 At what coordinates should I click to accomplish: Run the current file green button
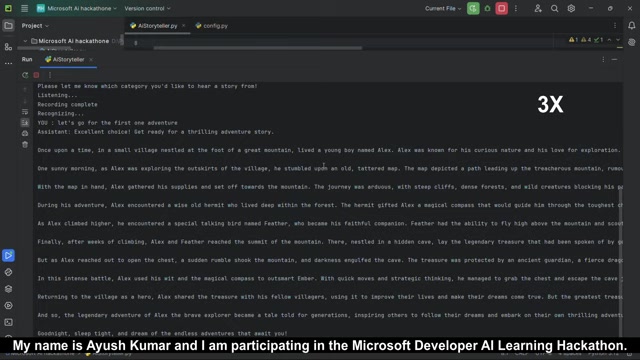(473, 8)
